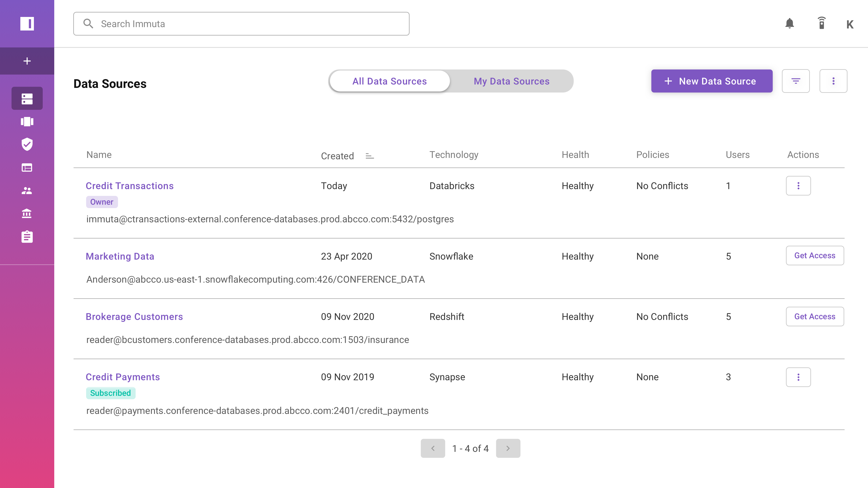The height and width of the screenshot is (488, 868).
Task: Click the Technology column header
Action: [454, 155]
